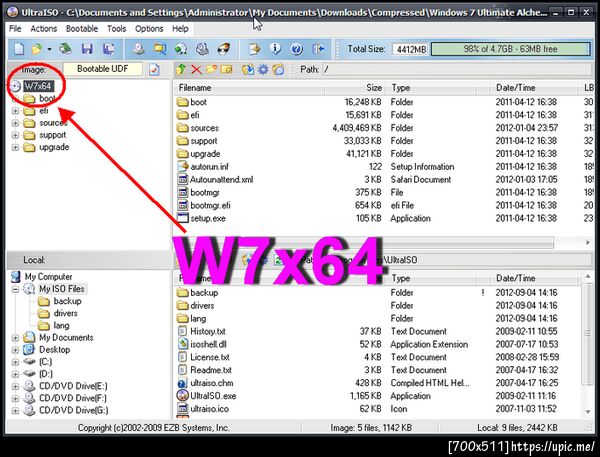Image resolution: width=600 pixels, height=457 pixels.
Task: Open the Options menu
Action: pos(149,29)
